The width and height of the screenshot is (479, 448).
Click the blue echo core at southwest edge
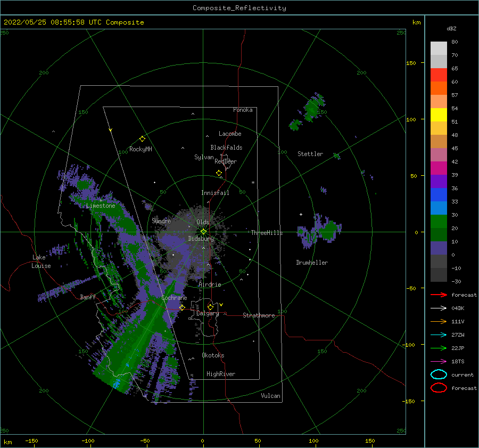(116, 384)
